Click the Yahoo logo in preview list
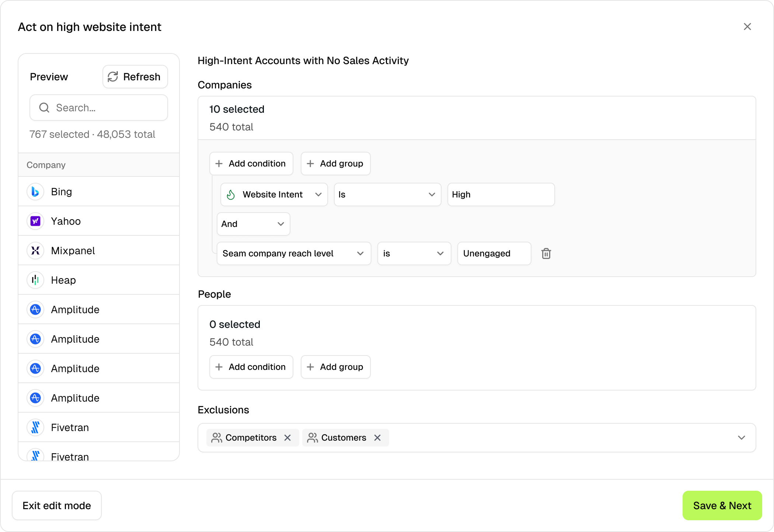 click(35, 221)
